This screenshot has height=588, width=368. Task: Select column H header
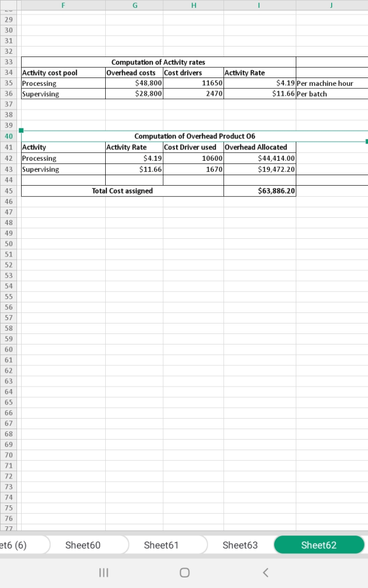point(193,5)
